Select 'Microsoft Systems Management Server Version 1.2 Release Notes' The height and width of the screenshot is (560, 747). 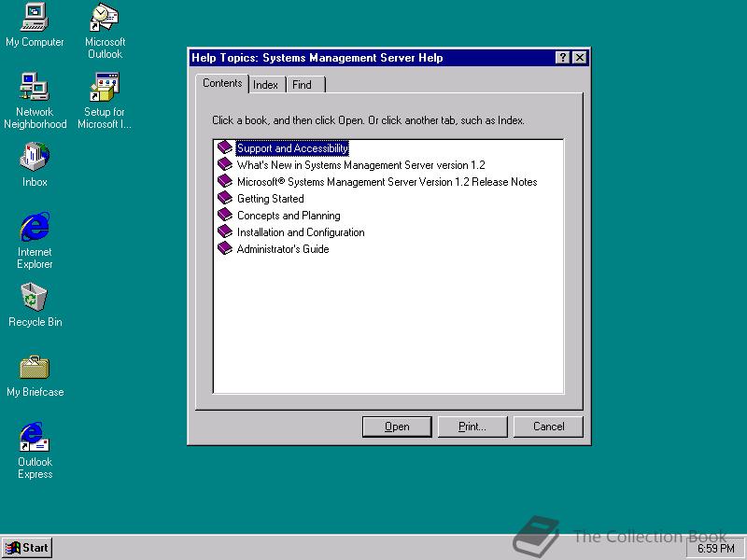coord(387,182)
